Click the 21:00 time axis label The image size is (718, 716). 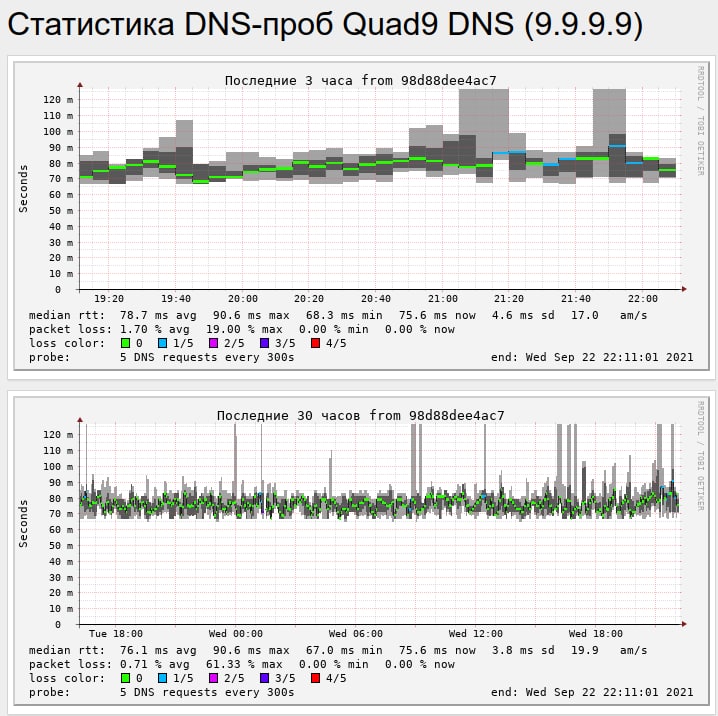(442, 299)
